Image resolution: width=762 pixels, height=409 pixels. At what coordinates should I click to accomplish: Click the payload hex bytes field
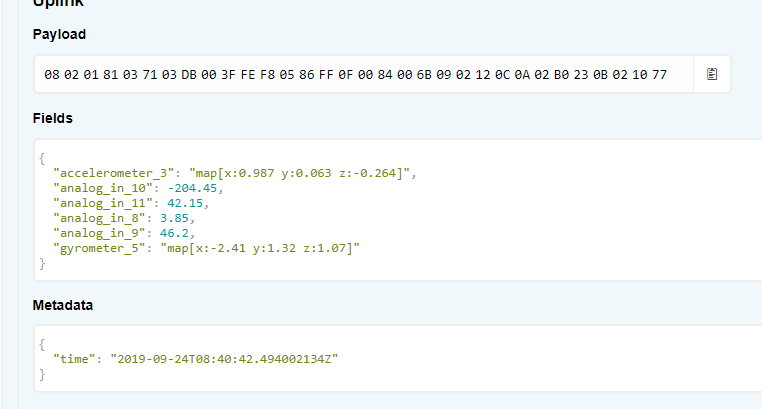click(355, 74)
